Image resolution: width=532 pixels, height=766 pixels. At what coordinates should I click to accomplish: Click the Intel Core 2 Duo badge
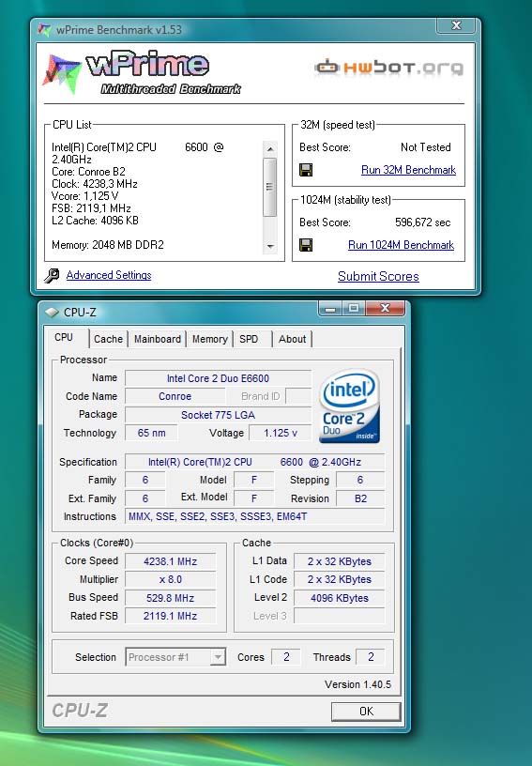(349, 406)
